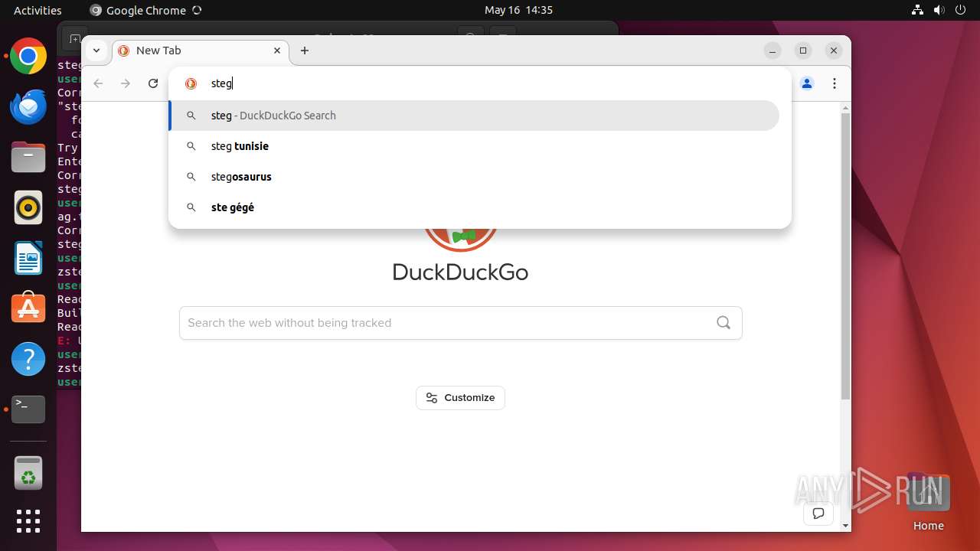
Task: Open the volume icon in top bar
Action: point(939,10)
